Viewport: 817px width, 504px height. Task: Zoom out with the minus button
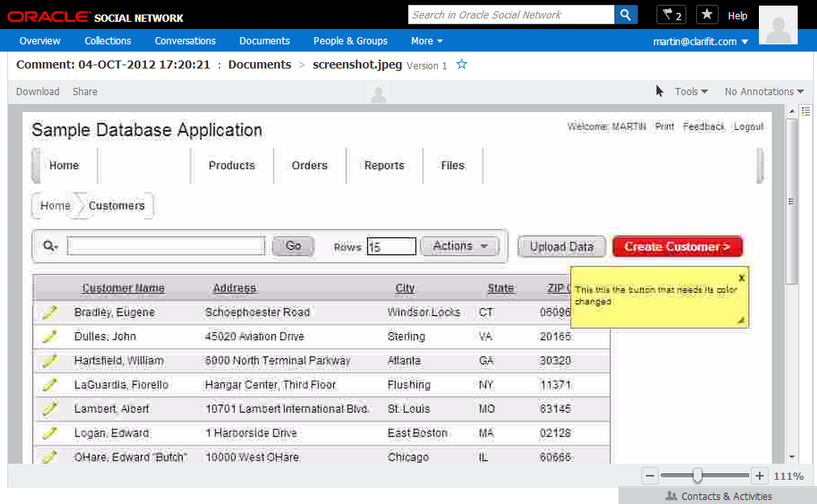[x=651, y=476]
